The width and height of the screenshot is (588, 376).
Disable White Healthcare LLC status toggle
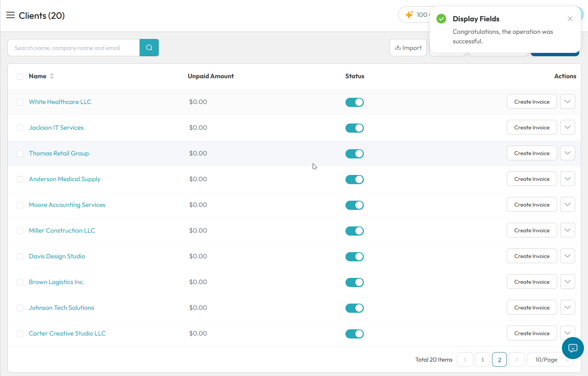[355, 102]
